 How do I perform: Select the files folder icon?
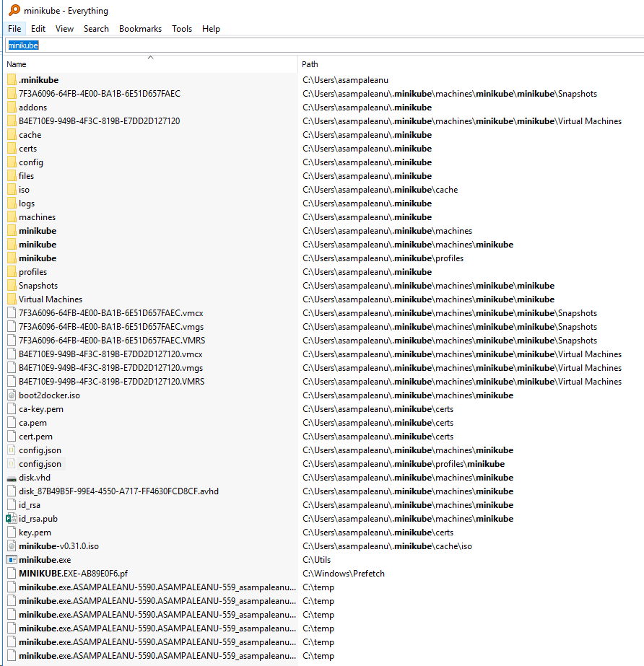[x=12, y=176]
